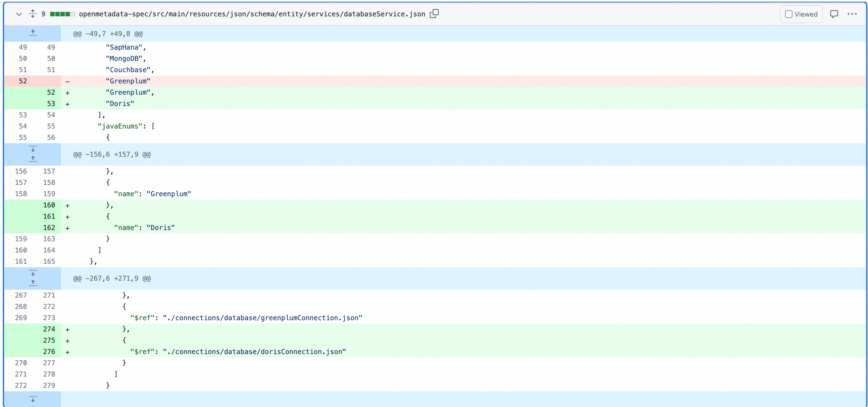The height and width of the screenshot is (407, 868).
Task: Click added line number 276
Action: pos(49,352)
